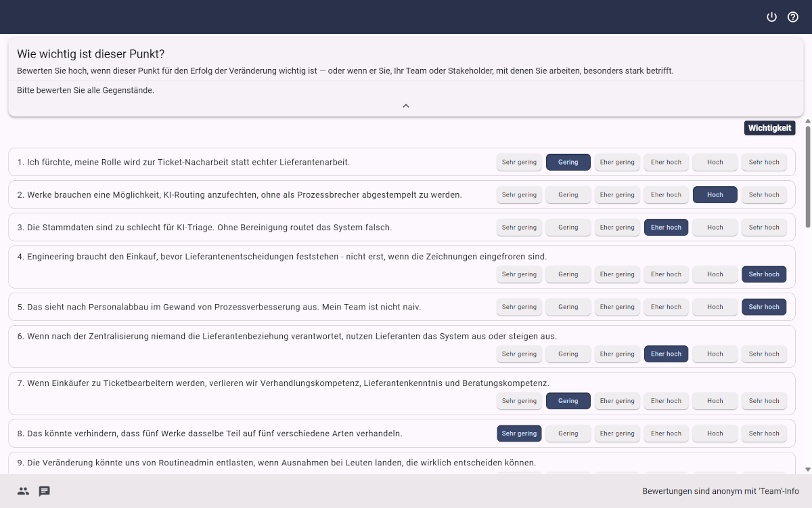This screenshot has height=508, width=812.
Task: Rate item 8 fünf Werke Gering
Action: pyautogui.click(x=568, y=433)
